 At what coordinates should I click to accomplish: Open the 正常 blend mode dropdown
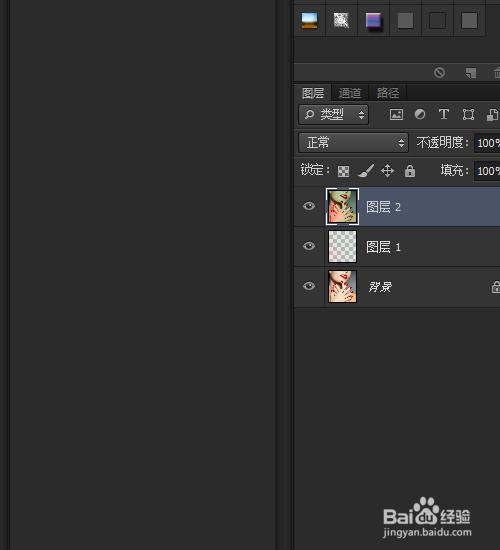(x=353, y=142)
